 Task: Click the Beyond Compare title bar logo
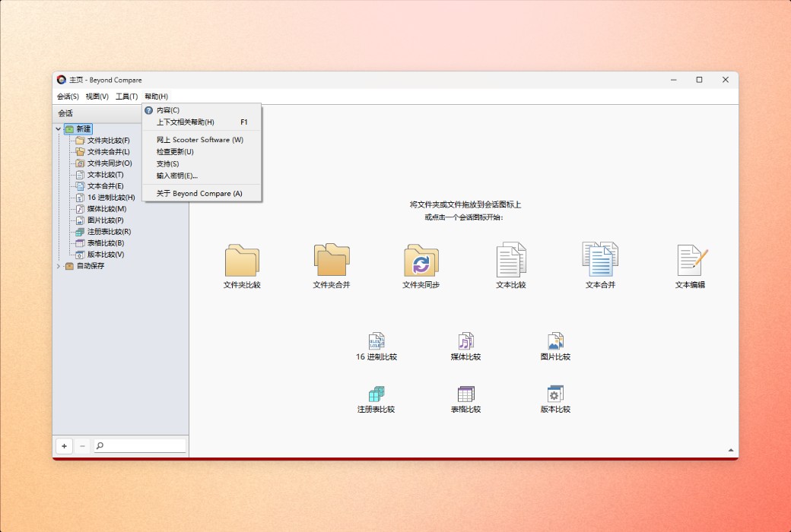click(x=62, y=80)
